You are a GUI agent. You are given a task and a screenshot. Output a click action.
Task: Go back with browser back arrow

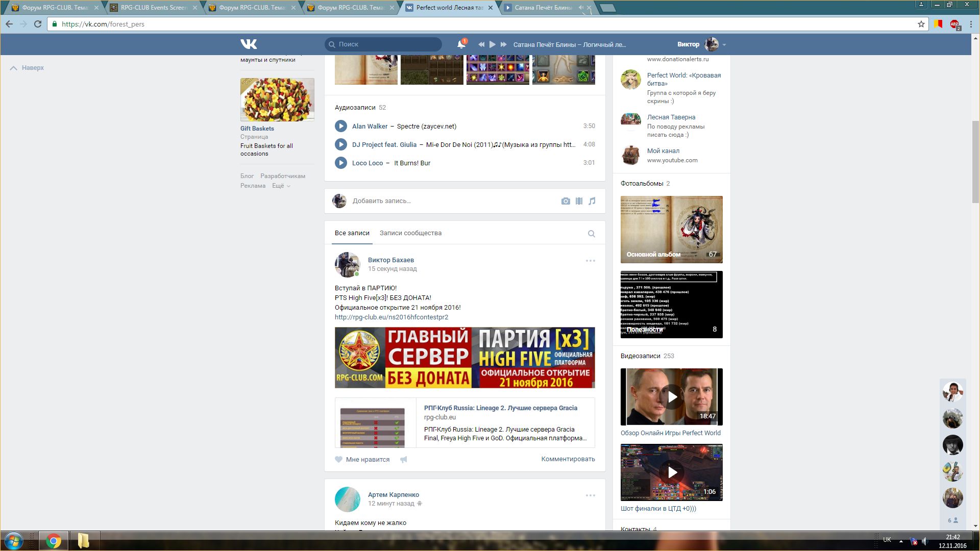[9, 24]
